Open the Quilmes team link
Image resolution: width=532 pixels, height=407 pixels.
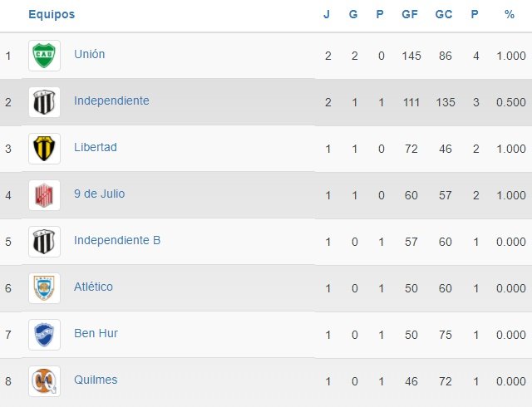coord(96,380)
